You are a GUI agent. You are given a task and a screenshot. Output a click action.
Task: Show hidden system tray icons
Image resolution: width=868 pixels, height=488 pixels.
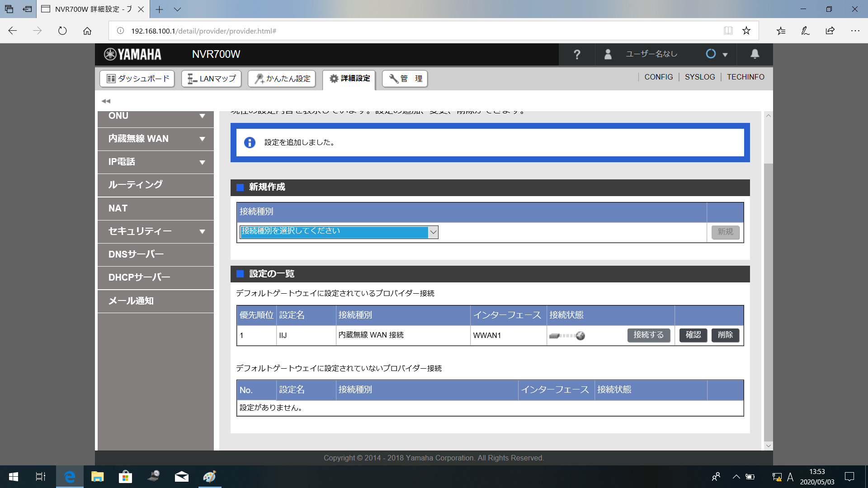click(x=736, y=477)
